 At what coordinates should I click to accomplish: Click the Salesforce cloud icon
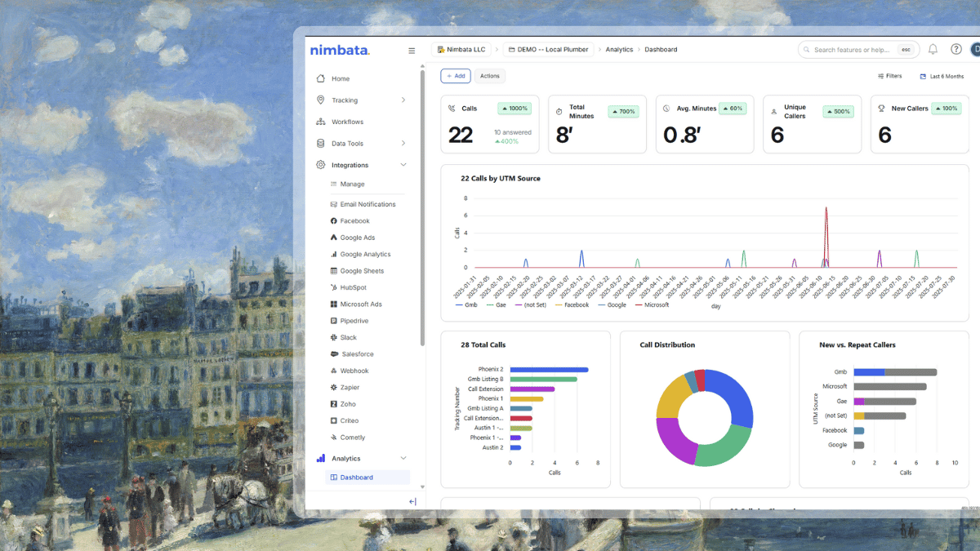333,354
